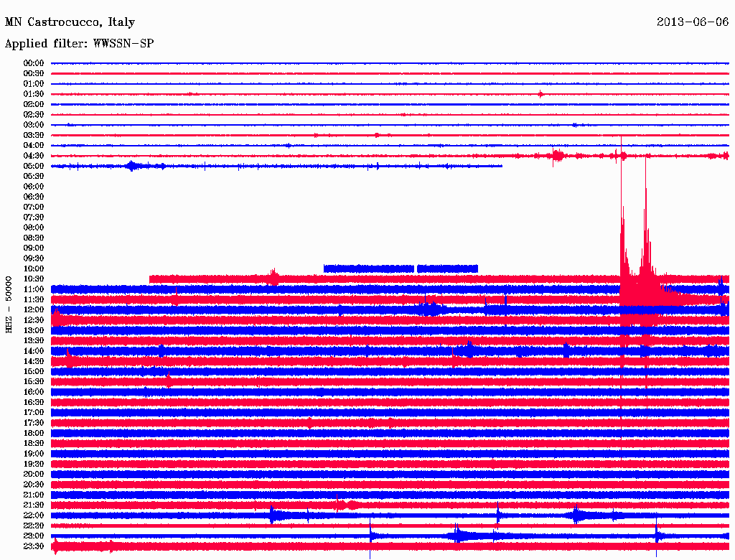This screenshot has width=735, height=560.
Task: Select the 22:00 time label
Action: (x=34, y=515)
